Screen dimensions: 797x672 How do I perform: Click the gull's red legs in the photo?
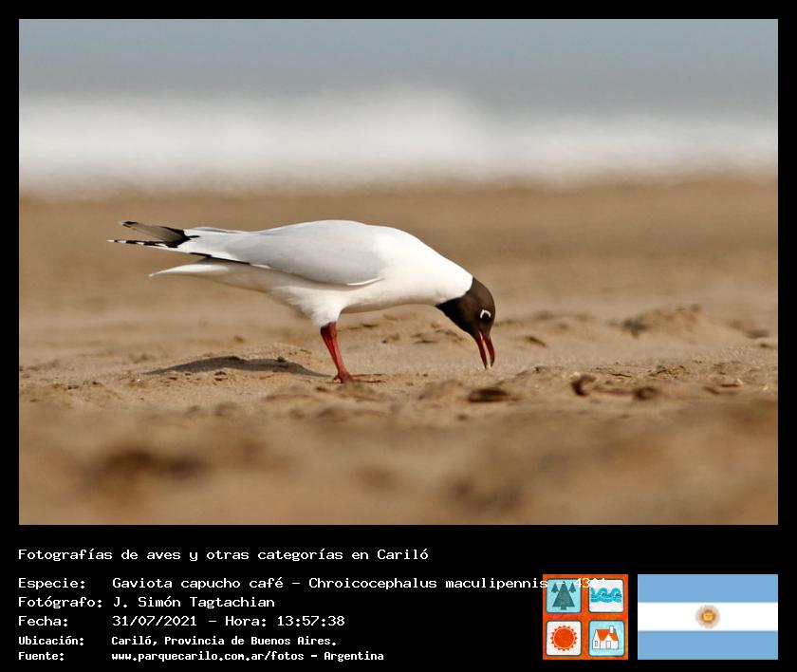pyautogui.click(x=334, y=351)
